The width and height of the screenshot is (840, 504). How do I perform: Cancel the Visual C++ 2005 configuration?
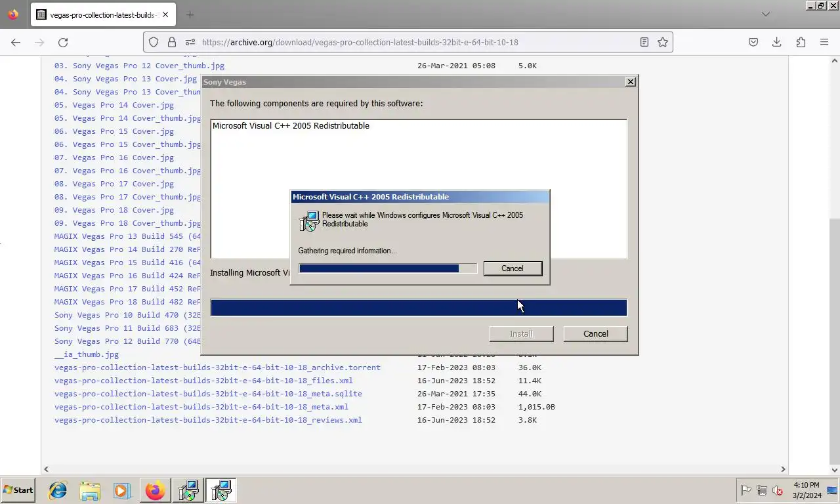pyautogui.click(x=513, y=268)
